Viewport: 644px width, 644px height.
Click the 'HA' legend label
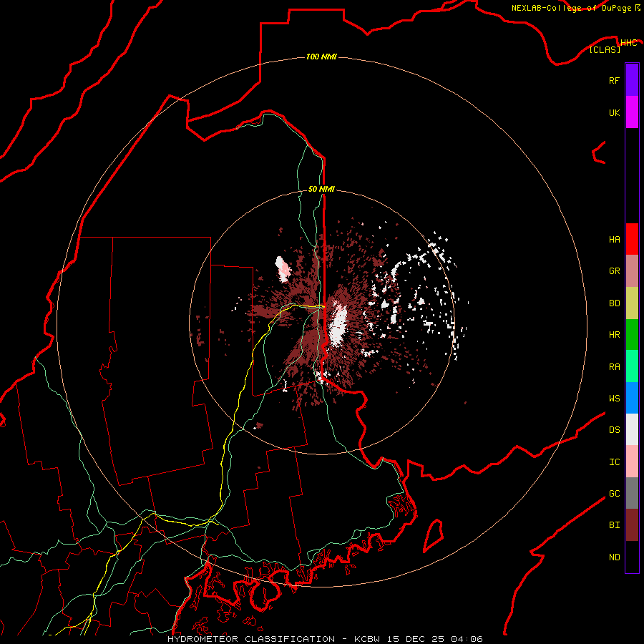pos(614,240)
